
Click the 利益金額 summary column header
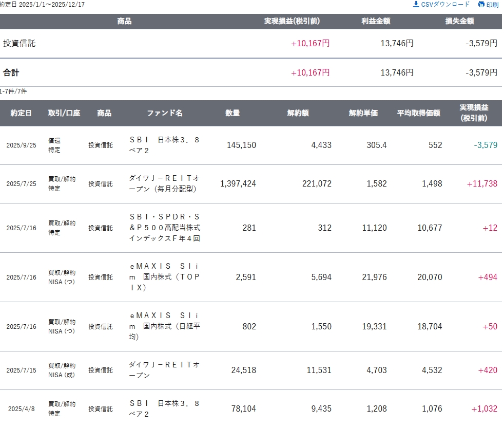[376, 21]
